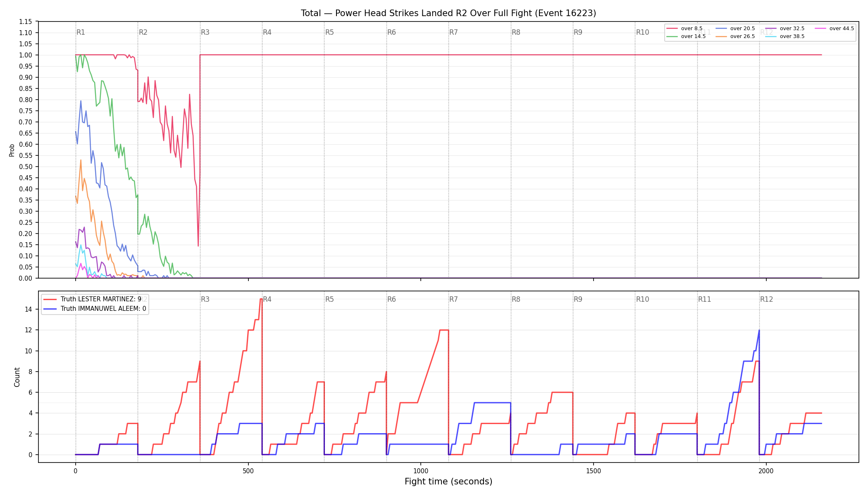Screen dimensions: 868x496
Task: Click the 1500 tick on the time axis
Action: (x=594, y=471)
